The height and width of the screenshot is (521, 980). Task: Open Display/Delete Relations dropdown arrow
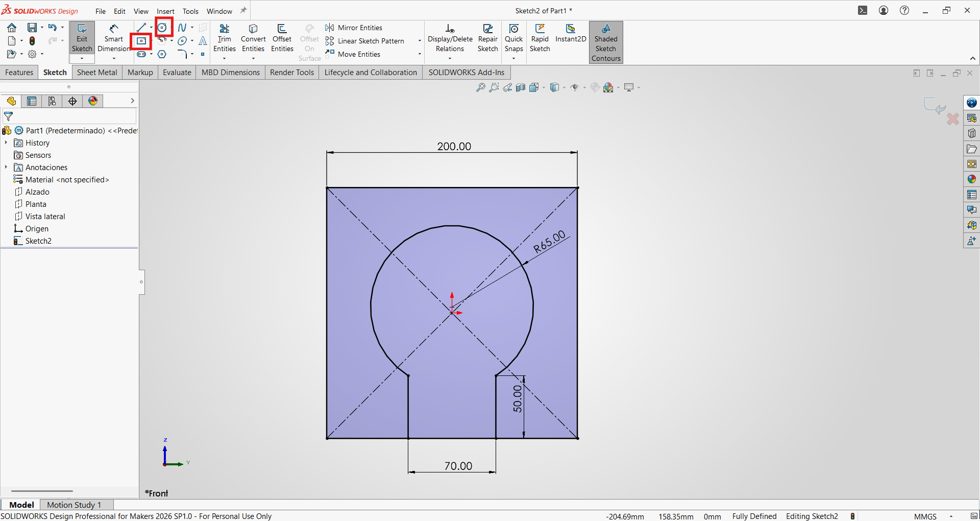(x=450, y=58)
